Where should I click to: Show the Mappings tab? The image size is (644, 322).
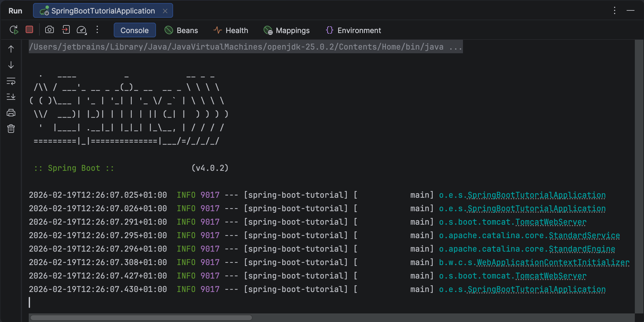click(x=287, y=30)
